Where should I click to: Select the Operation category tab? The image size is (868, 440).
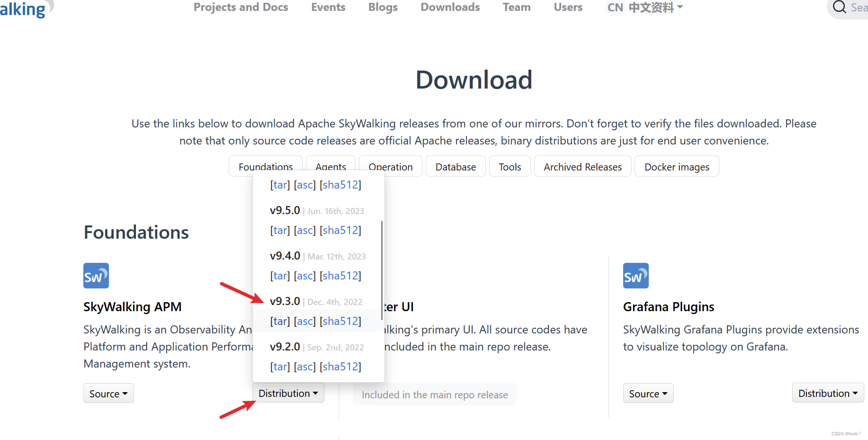click(391, 166)
